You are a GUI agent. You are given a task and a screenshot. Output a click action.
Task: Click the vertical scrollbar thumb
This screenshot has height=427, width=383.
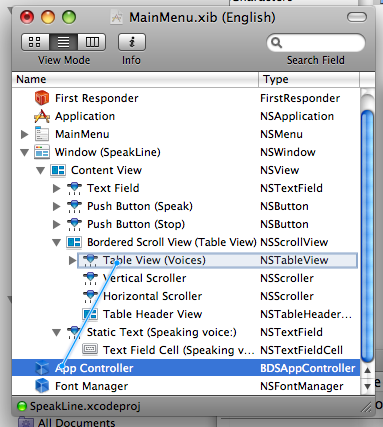[367, 237]
